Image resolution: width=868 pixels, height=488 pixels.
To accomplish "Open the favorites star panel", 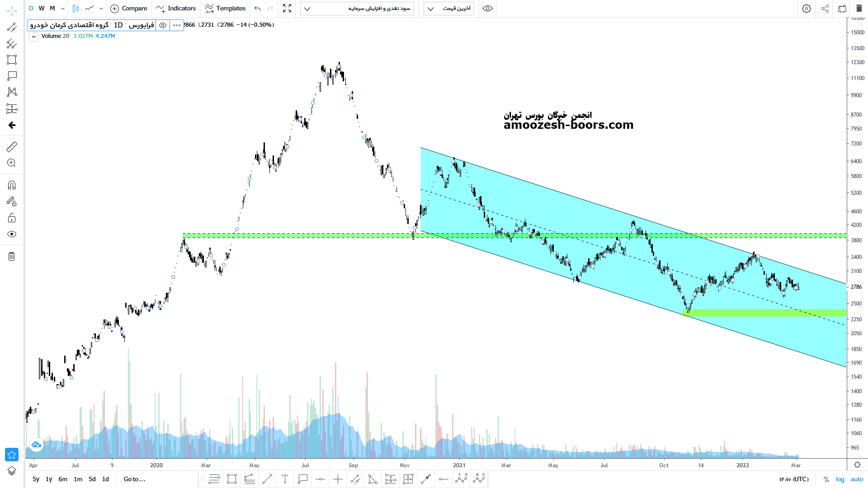I will coord(12,455).
